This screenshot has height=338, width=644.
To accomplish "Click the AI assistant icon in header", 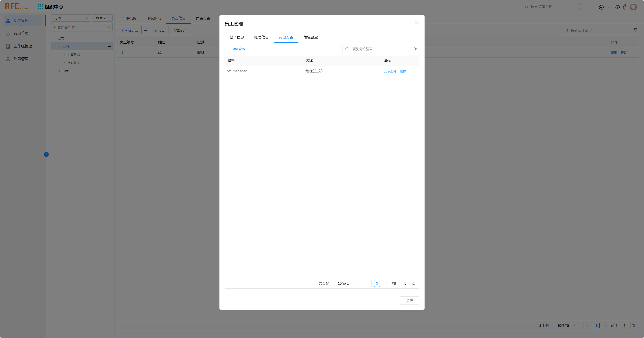I will pyautogui.click(x=601, y=7).
